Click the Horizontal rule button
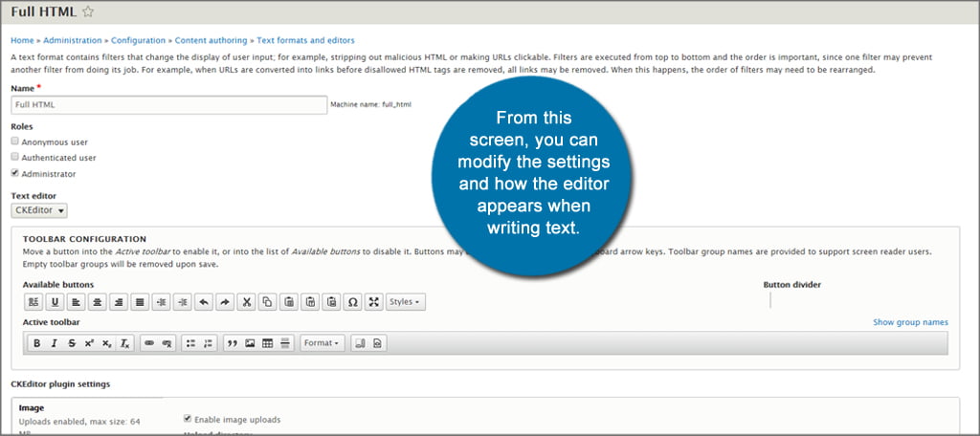The image size is (980, 436). click(285, 343)
